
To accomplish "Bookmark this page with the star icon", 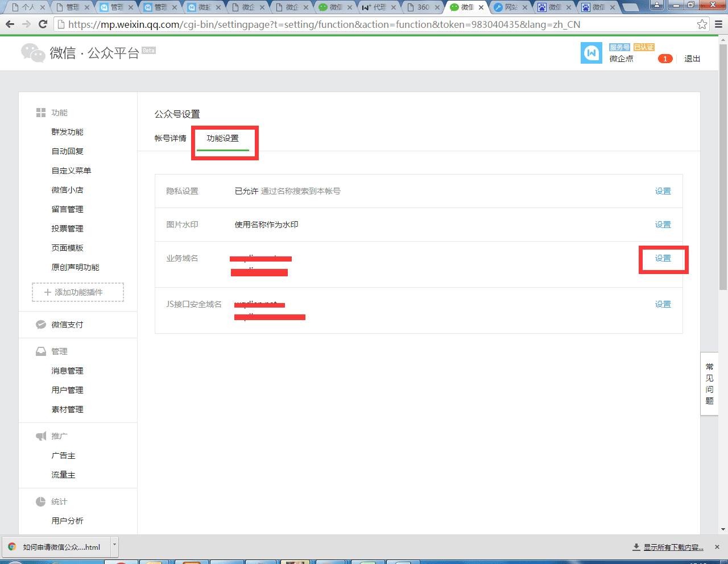I will pyautogui.click(x=702, y=24).
